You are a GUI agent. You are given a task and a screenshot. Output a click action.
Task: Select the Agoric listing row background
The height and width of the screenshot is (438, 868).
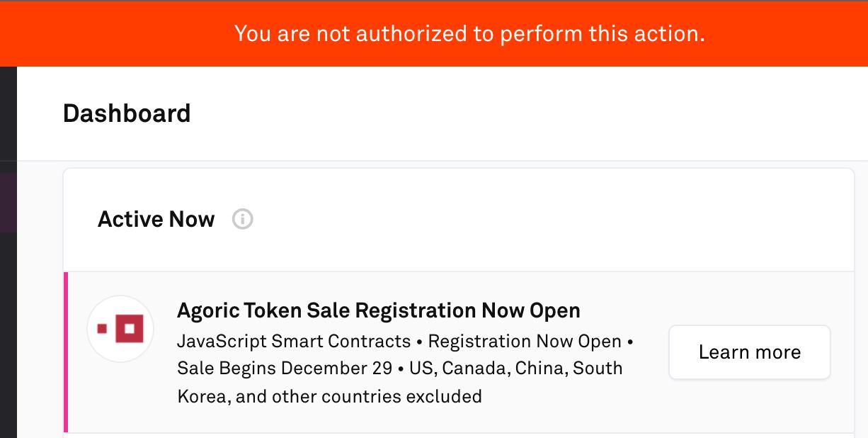point(460,352)
